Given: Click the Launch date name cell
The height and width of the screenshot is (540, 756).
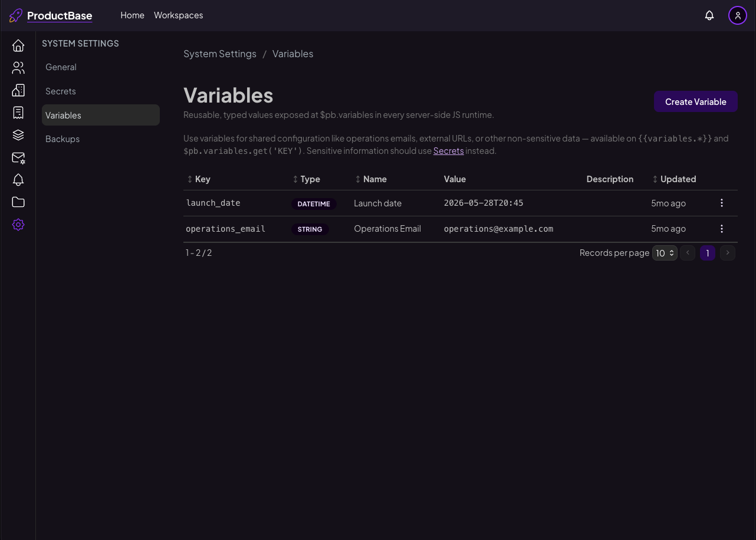Looking at the screenshot, I should [x=378, y=203].
